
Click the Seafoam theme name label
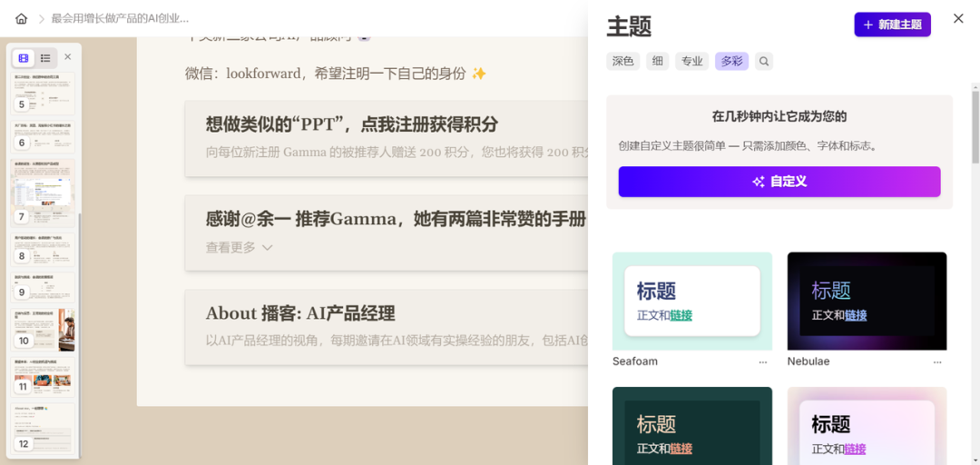(x=635, y=361)
